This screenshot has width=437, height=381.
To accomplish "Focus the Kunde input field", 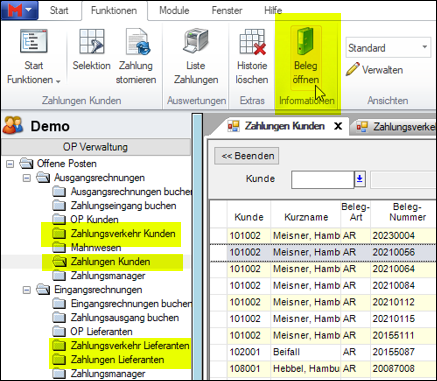I will pyautogui.click(x=322, y=180).
